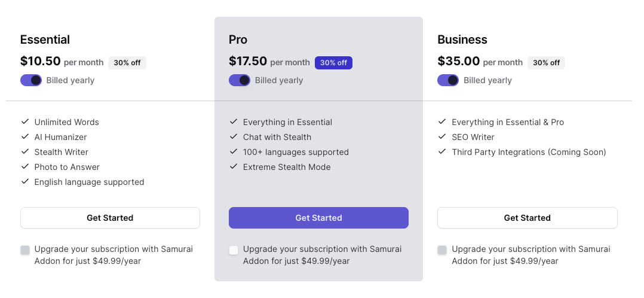Click Get Started for Business plan
The image size is (644, 298).
pyautogui.click(x=527, y=218)
